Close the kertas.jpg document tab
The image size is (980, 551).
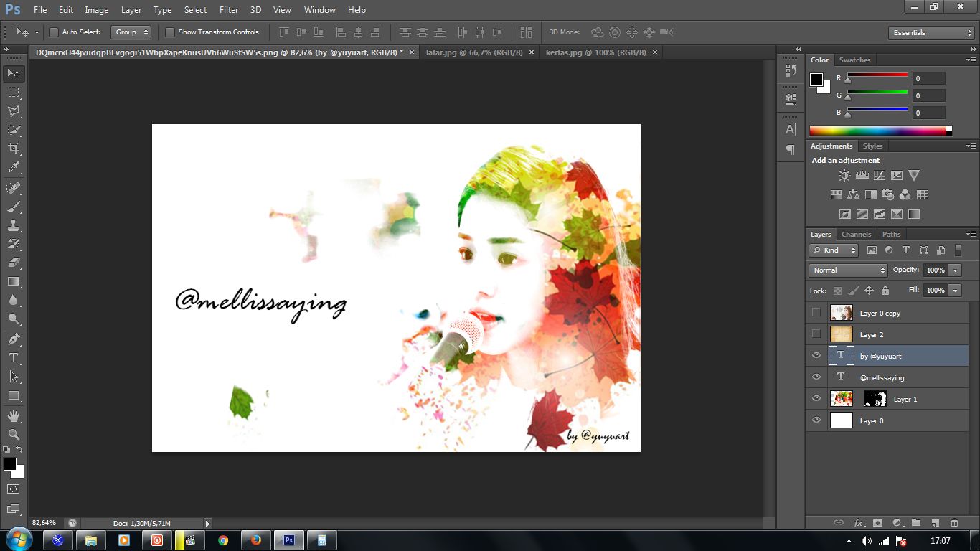tap(656, 52)
